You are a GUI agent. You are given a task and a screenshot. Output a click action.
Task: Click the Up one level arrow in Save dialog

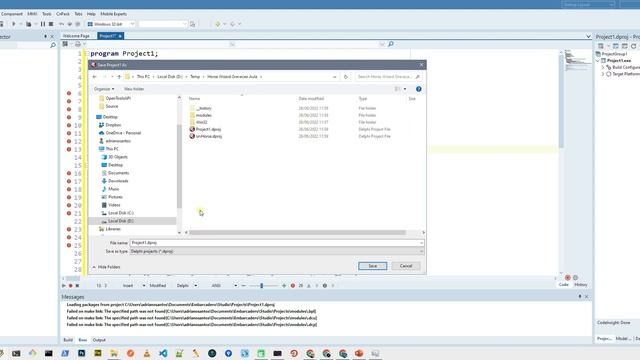point(119,77)
